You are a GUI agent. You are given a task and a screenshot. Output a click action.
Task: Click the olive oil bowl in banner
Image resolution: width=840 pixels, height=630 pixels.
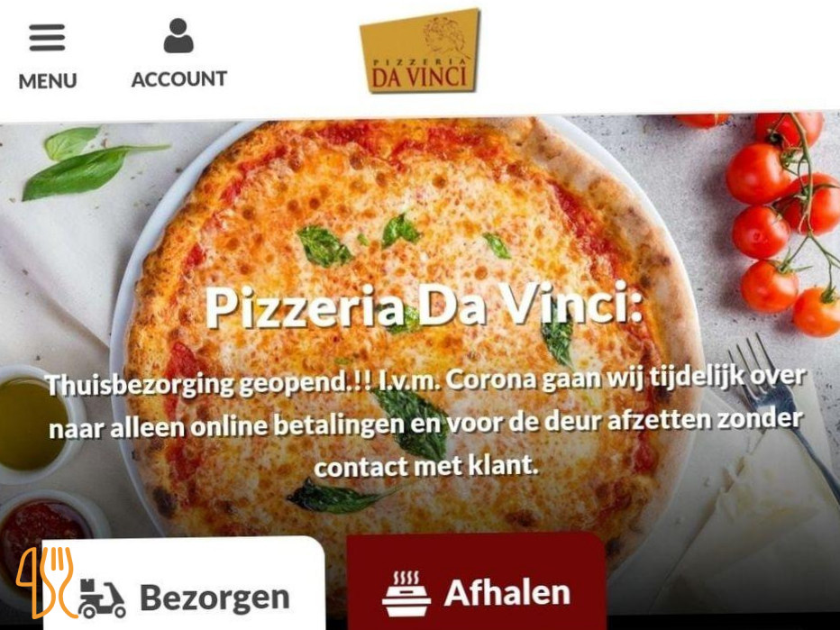[32, 424]
